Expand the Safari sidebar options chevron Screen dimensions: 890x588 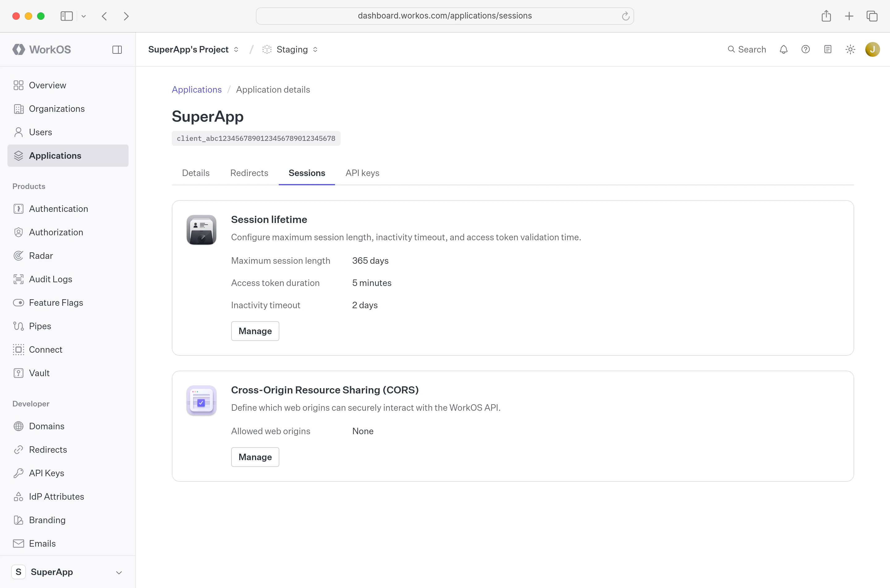click(84, 16)
